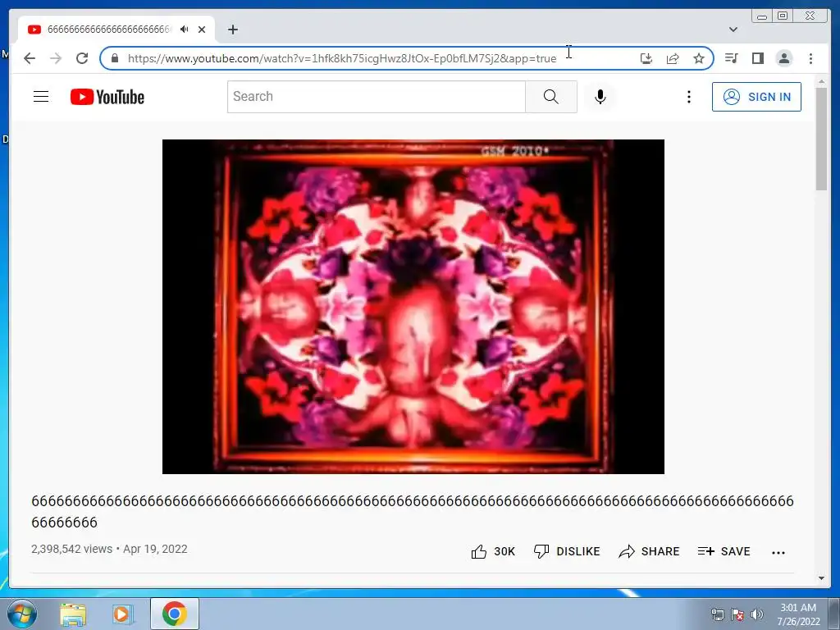Search with your voice microphone

[x=600, y=97]
